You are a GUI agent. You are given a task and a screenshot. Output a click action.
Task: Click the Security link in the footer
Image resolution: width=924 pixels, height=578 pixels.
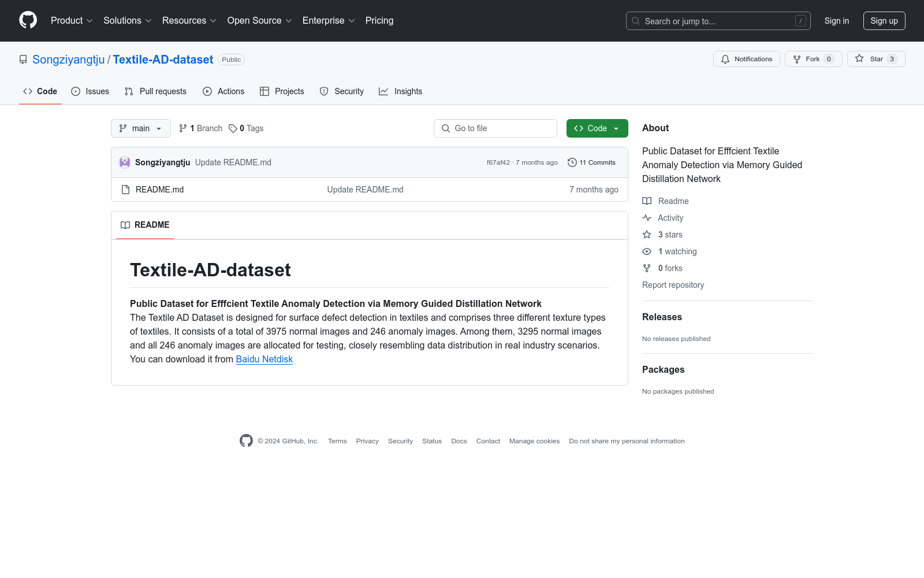400,441
